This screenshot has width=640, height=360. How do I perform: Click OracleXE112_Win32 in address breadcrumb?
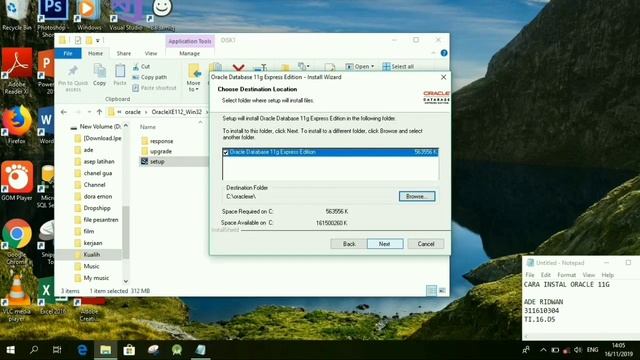[x=176, y=112]
